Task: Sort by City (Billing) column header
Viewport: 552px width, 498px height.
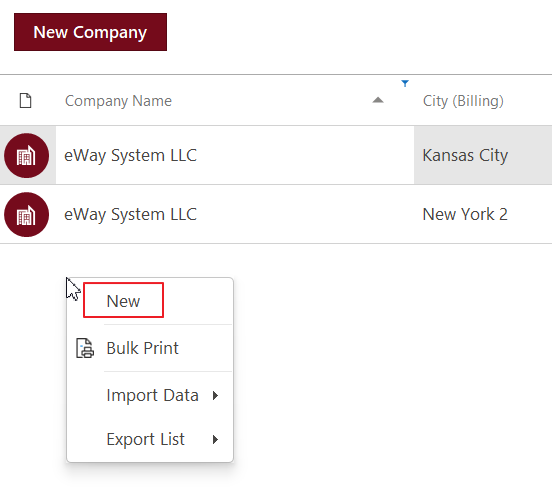Action: pyautogui.click(x=463, y=101)
